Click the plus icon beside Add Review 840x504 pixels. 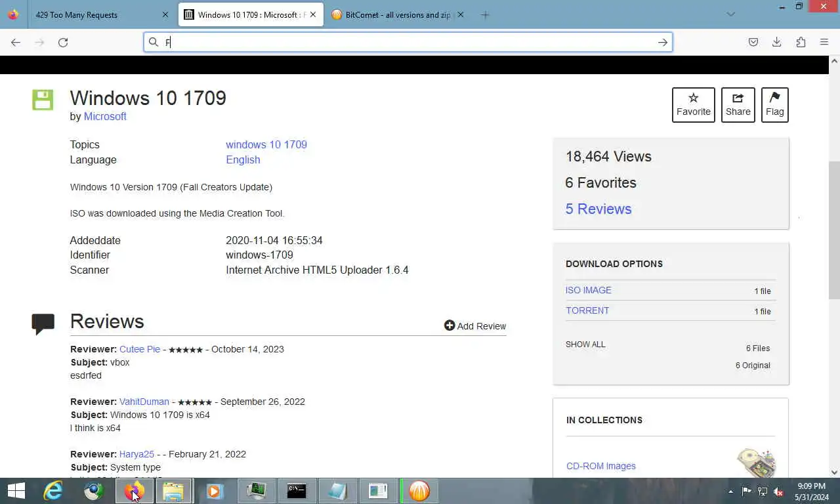coord(450,325)
